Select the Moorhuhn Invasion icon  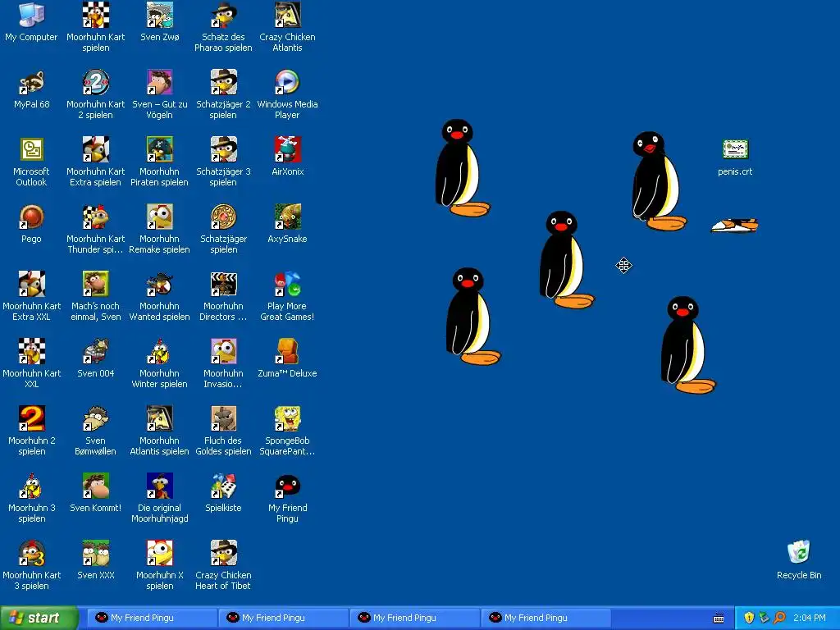[x=223, y=351]
